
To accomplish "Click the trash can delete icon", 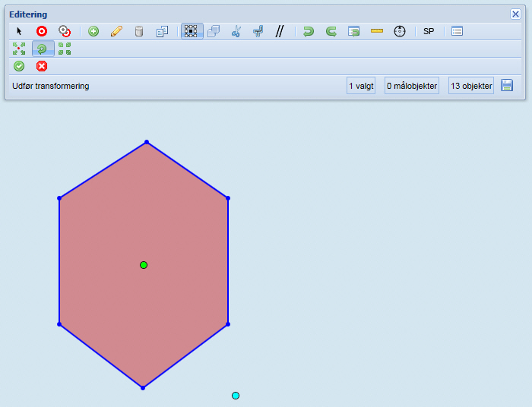I will pos(139,32).
